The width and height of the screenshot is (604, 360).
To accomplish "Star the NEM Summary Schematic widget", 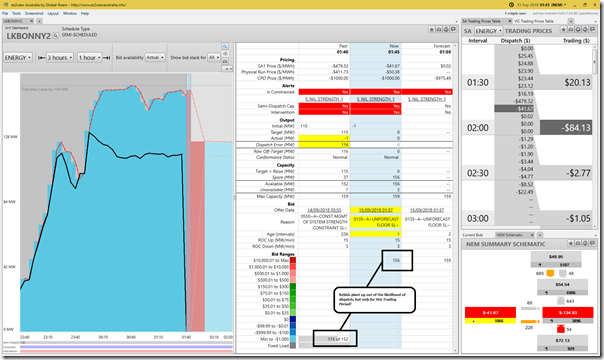I will coord(570,243).
